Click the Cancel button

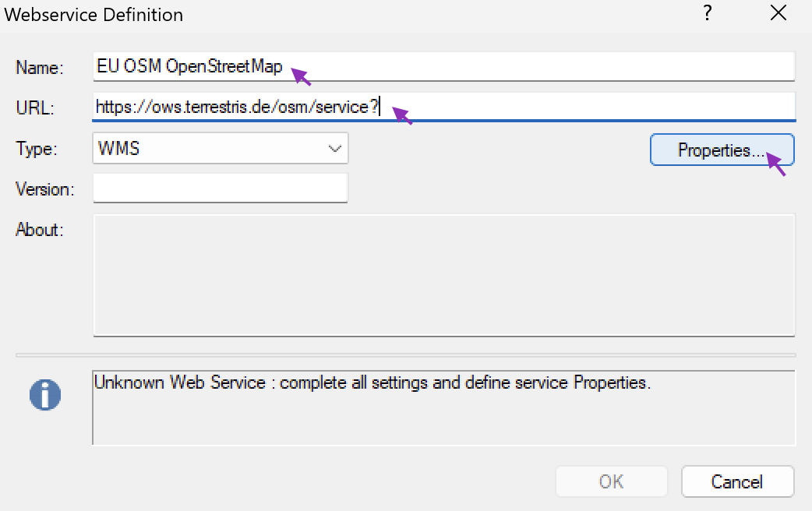(x=737, y=481)
